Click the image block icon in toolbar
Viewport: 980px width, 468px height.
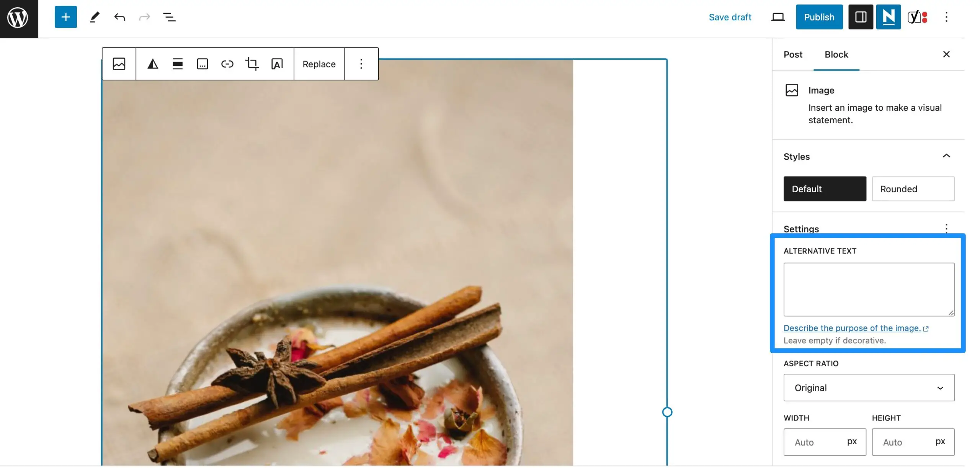coord(119,63)
